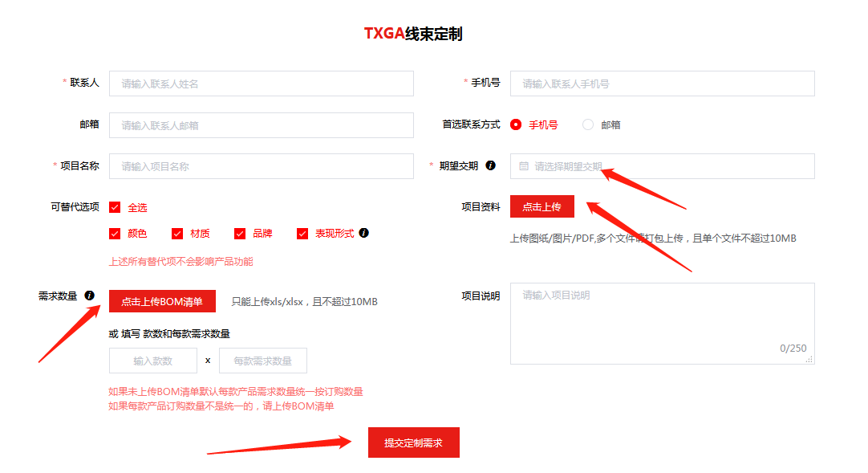
Task: Click the 0/250 character counter
Action: click(x=793, y=348)
